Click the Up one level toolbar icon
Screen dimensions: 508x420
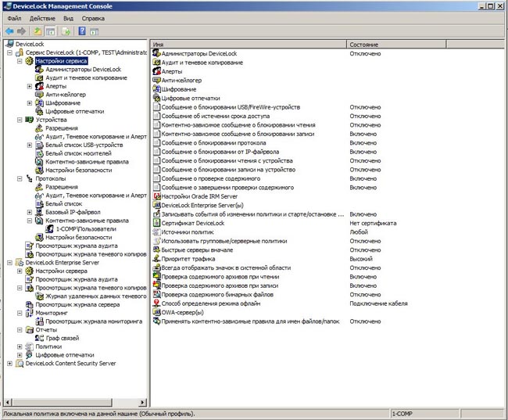point(36,31)
